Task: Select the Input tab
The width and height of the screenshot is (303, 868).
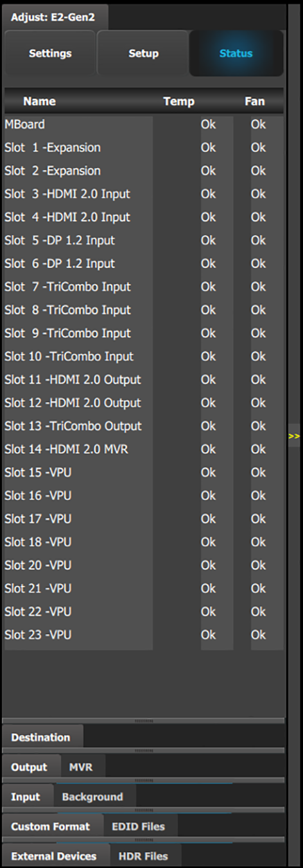Action: tap(26, 797)
